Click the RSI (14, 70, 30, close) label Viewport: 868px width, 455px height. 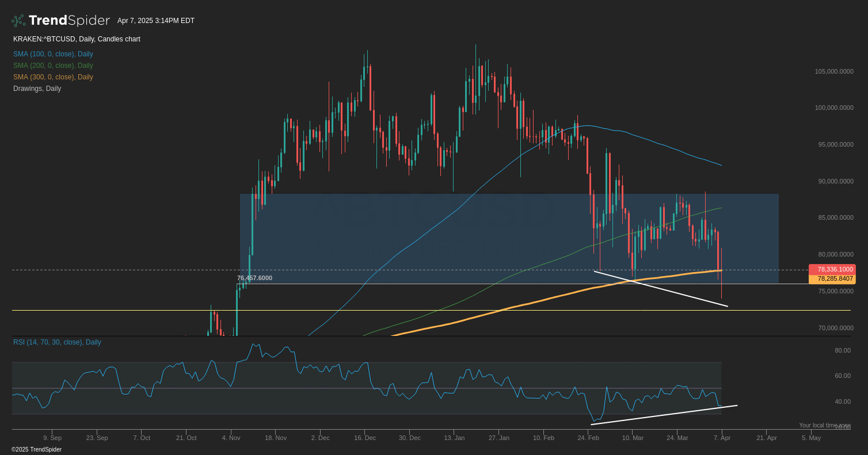[x=56, y=342]
